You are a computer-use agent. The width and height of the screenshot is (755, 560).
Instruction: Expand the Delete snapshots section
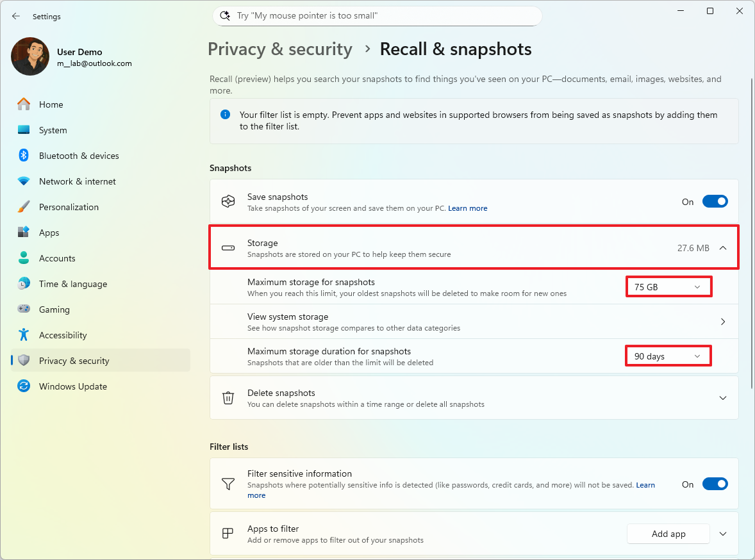tap(723, 397)
